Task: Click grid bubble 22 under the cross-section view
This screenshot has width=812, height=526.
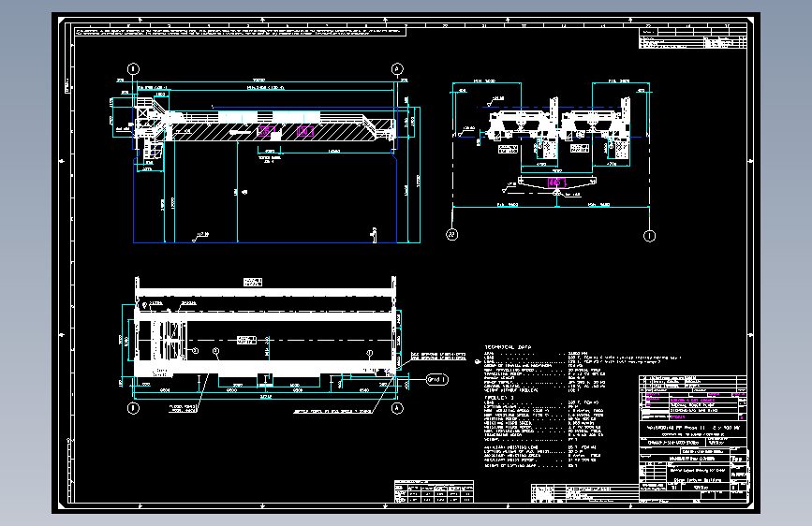Action: point(452,235)
